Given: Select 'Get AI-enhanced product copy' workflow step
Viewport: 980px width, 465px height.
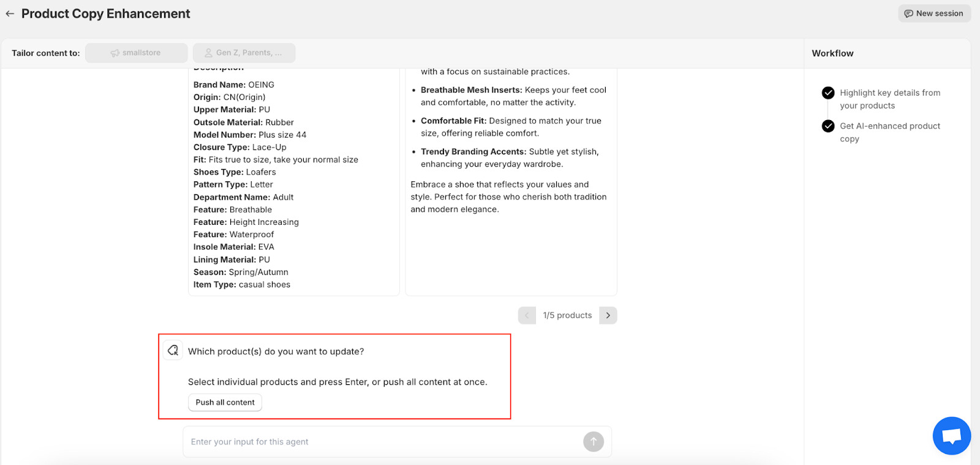Looking at the screenshot, I should pos(889,132).
